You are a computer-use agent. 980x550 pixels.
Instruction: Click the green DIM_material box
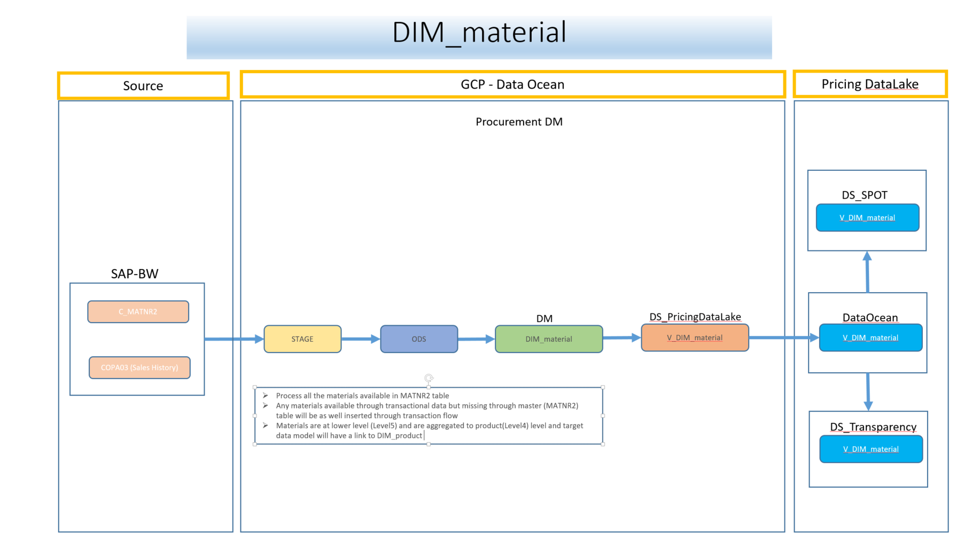pos(549,339)
